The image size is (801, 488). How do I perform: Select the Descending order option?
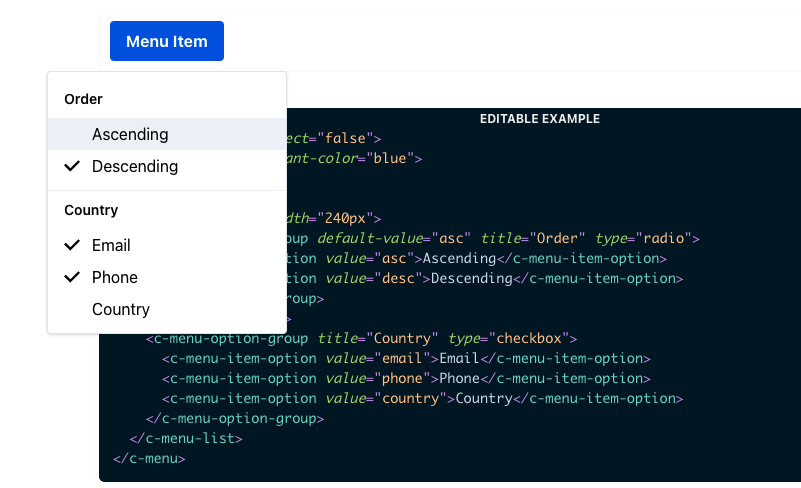(x=167, y=166)
